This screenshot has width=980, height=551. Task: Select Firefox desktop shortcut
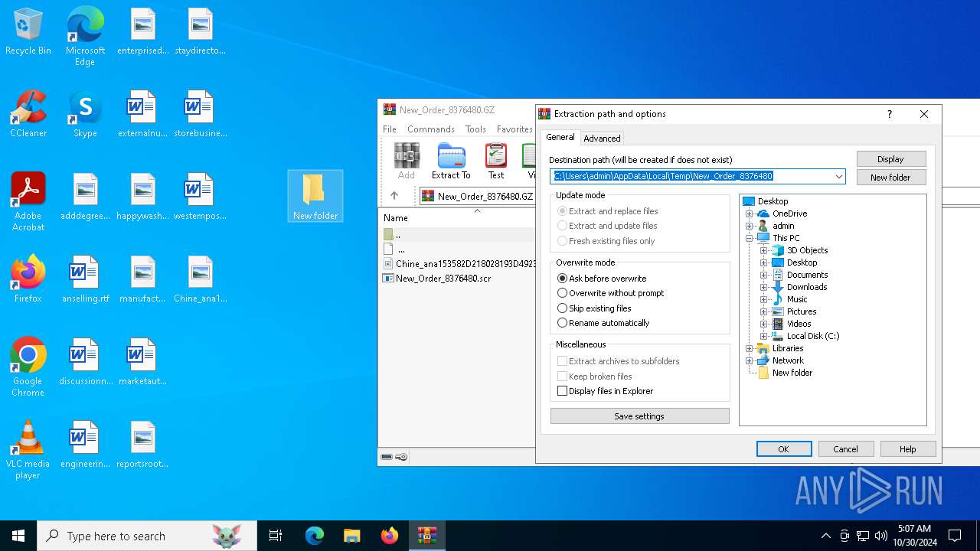pyautogui.click(x=28, y=279)
